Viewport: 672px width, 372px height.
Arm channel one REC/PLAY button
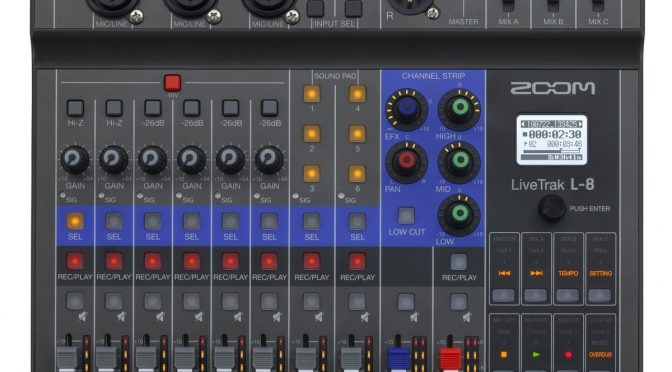click(75, 261)
